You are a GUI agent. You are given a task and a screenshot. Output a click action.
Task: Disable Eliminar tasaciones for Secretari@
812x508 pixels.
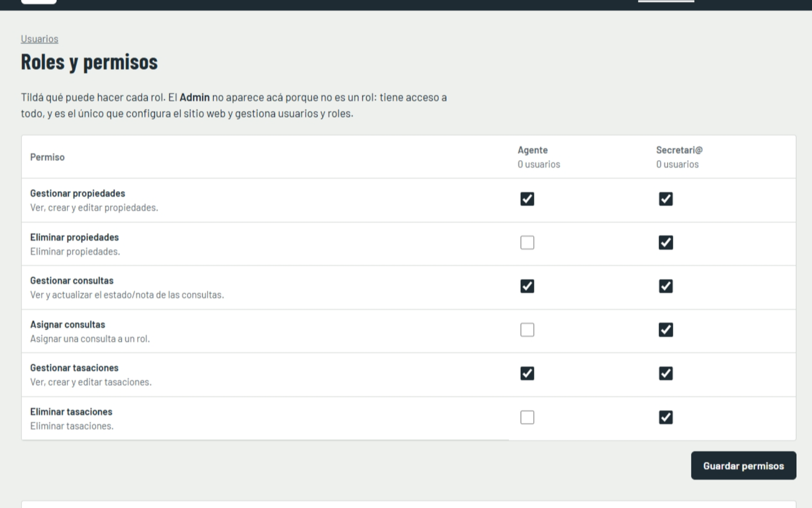[x=666, y=417]
